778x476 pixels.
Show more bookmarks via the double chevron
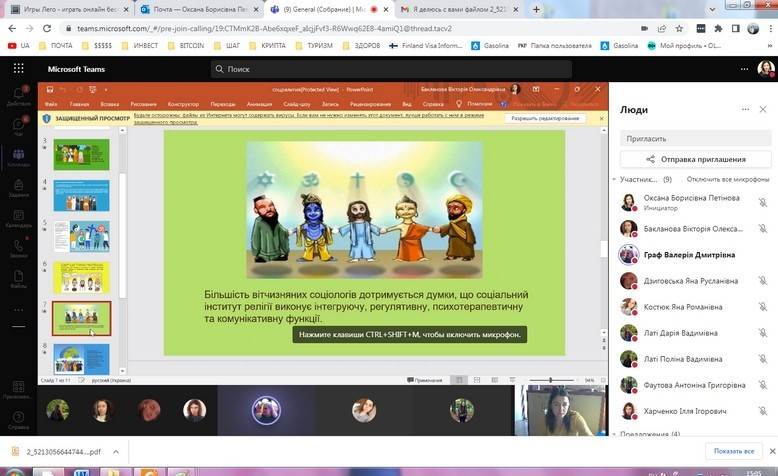[x=770, y=46]
